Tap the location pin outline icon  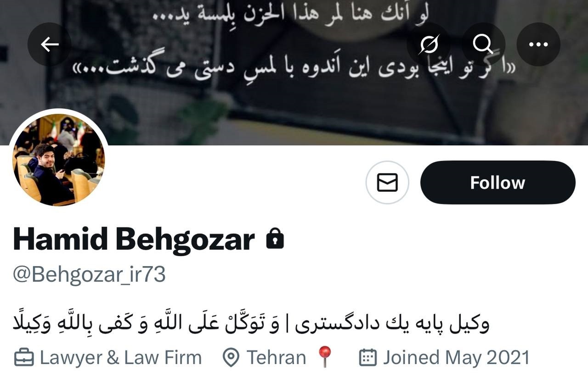pos(231,358)
